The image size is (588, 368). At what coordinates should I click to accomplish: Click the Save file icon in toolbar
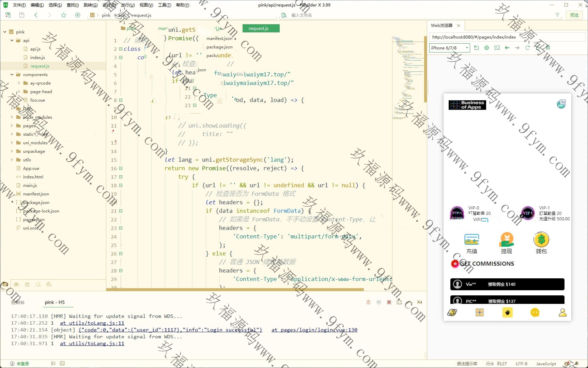(x=22, y=15)
